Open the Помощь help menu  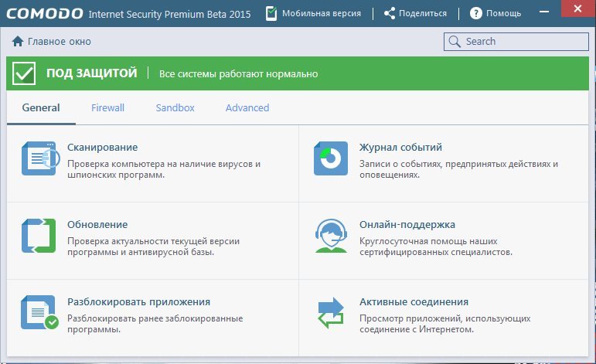(504, 14)
